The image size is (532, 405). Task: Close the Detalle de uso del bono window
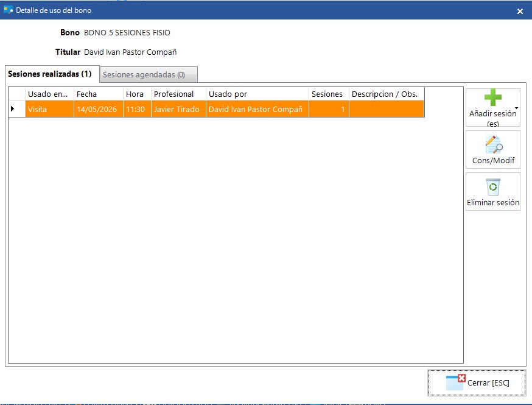pos(520,11)
